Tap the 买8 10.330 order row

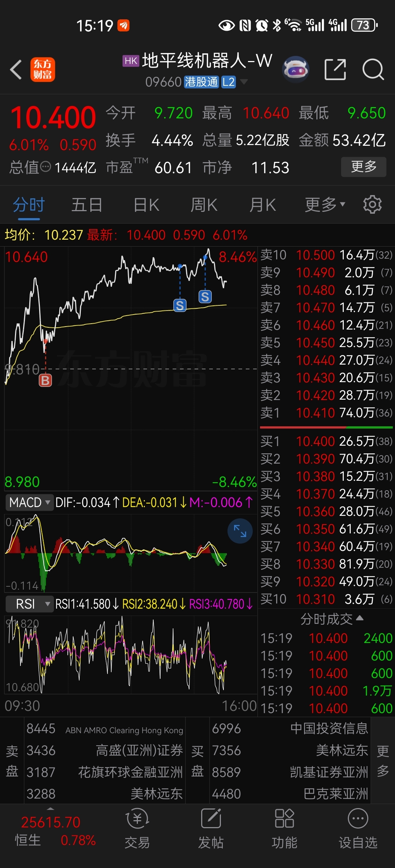coord(326,564)
